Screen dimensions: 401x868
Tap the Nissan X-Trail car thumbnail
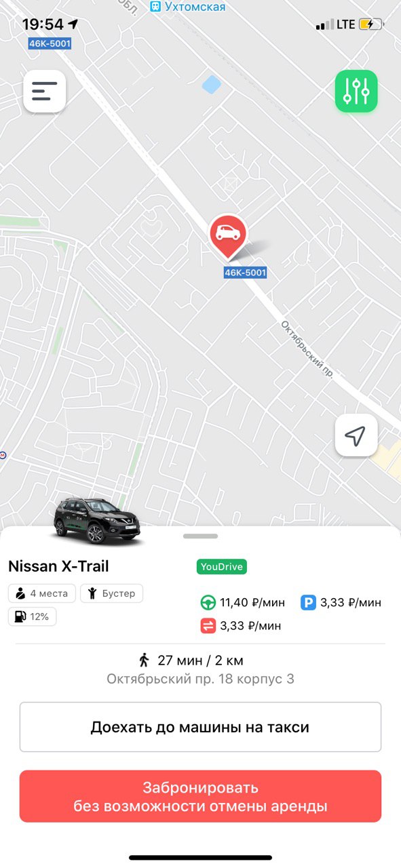point(97,521)
